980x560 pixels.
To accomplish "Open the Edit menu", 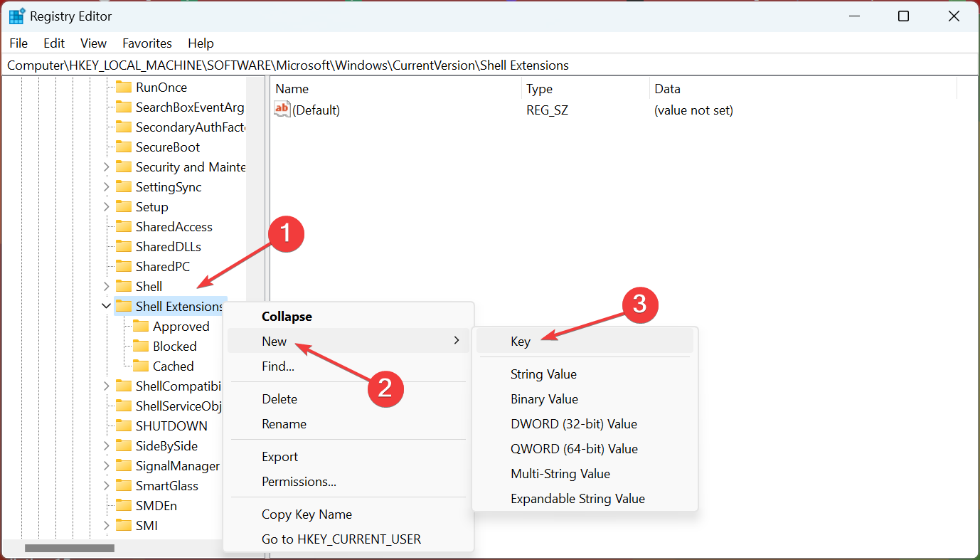I will [54, 43].
